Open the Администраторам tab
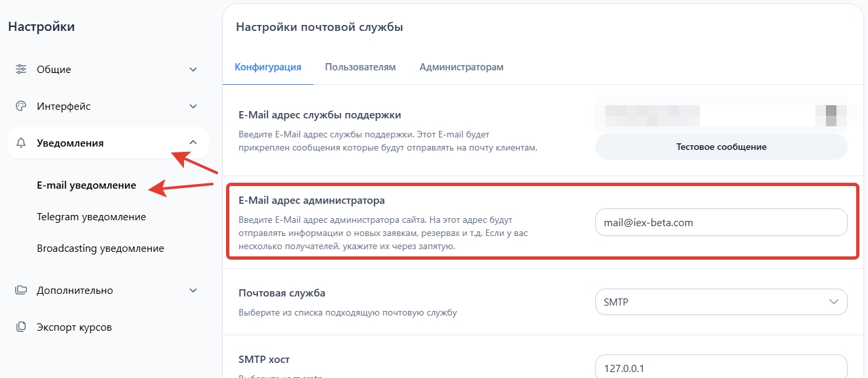Screen dimensions: 868x378 click(461, 67)
